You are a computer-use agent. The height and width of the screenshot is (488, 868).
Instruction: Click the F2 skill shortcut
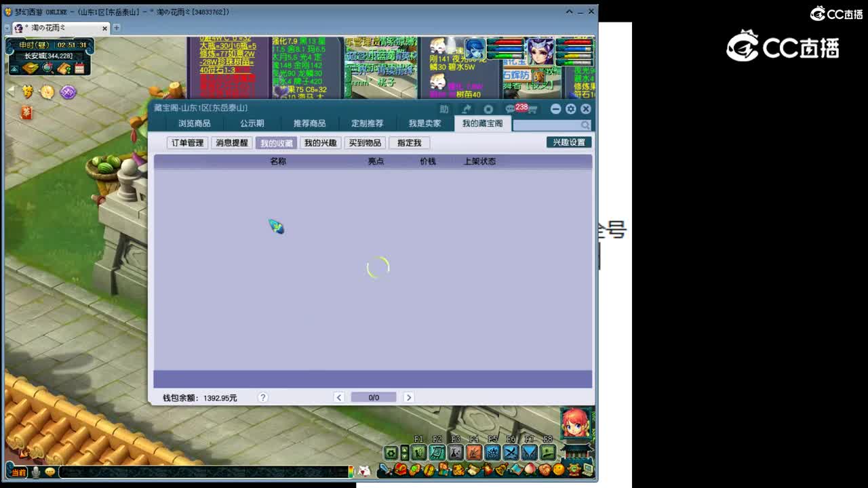(x=437, y=452)
